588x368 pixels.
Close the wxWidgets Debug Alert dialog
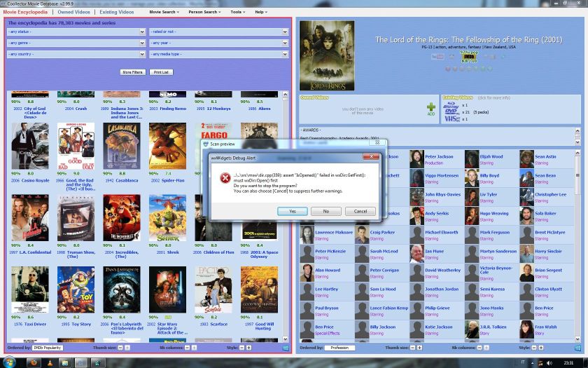pos(371,156)
